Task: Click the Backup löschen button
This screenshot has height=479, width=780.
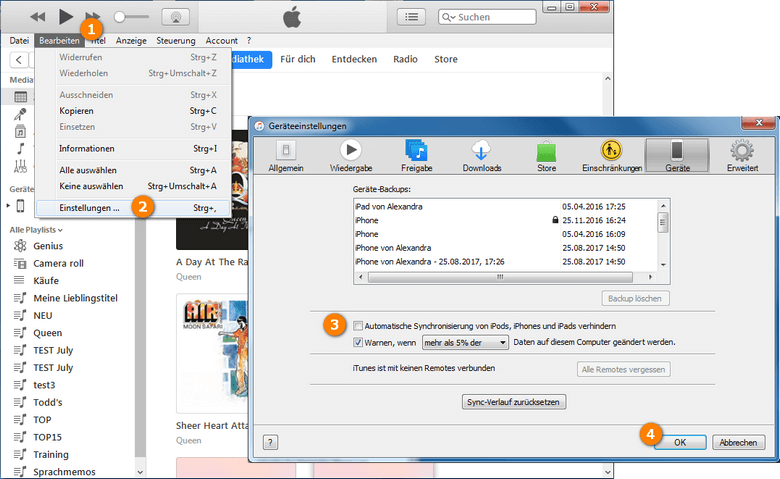Action: [635, 298]
